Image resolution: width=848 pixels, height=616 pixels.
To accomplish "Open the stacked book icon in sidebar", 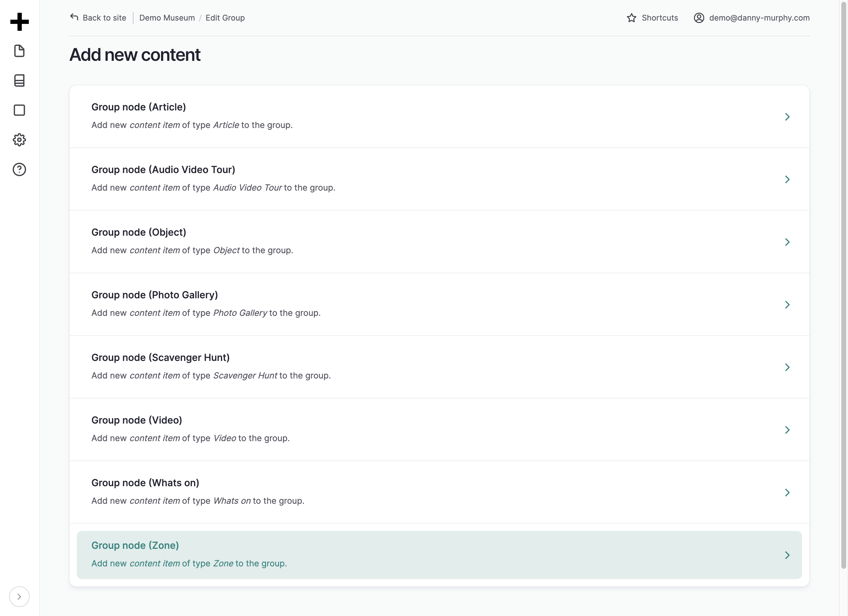I will (19, 80).
